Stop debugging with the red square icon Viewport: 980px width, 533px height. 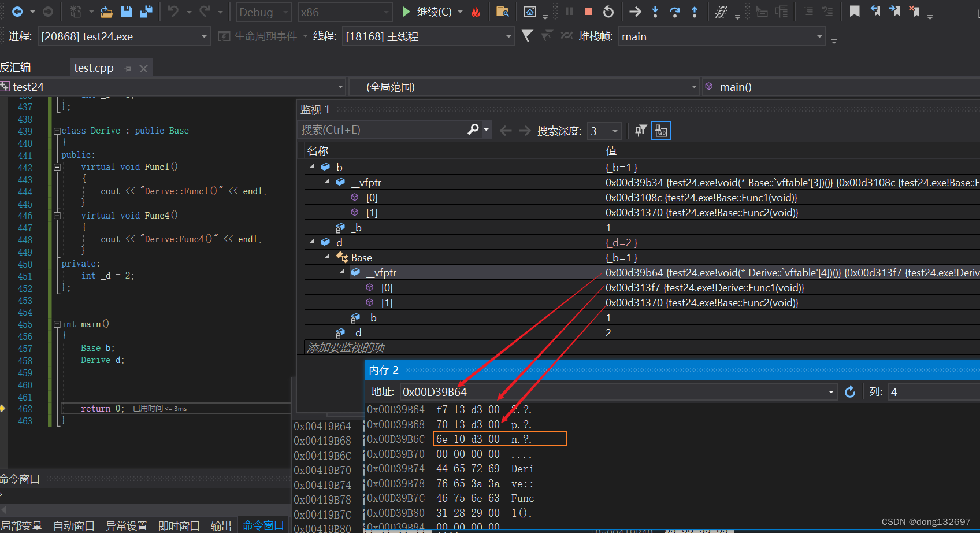tap(589, 12)
